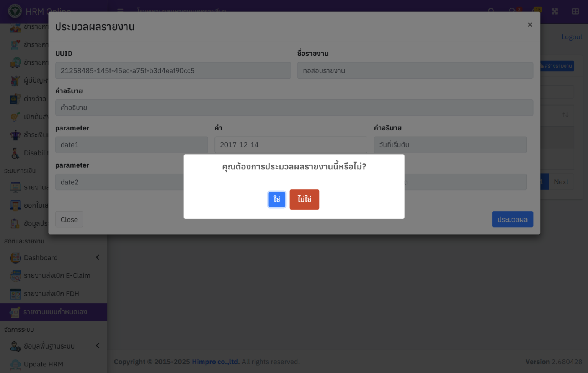Open the Dashboard sidebar icon
The width and height of the screenshot is (588, 373).
(x=15, y=258)
